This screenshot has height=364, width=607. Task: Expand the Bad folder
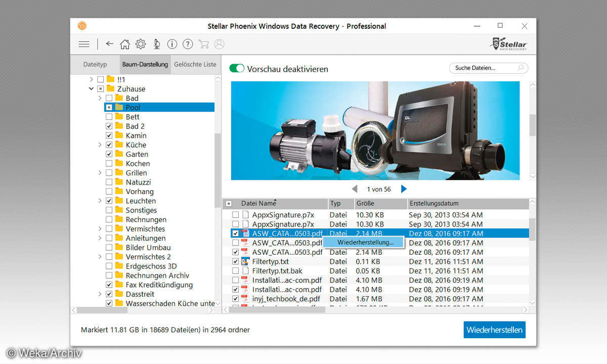[x=100, y=98]
